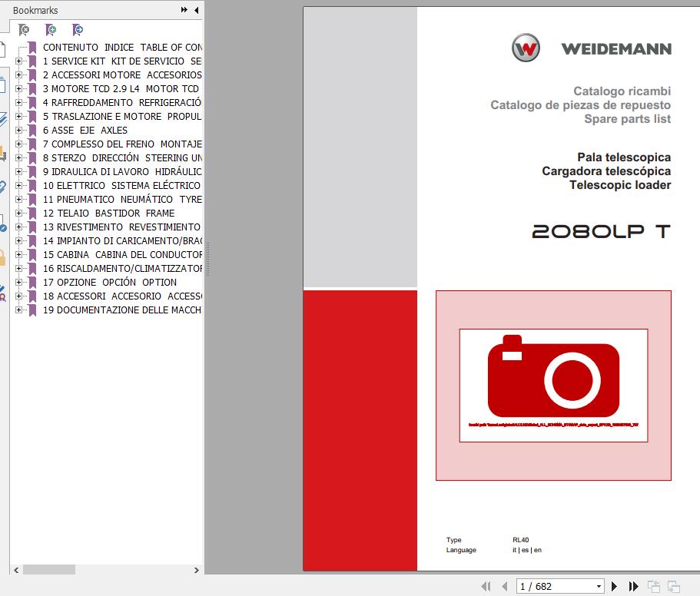Expand bookmark 19 DOCUMENTAZIONE DELLE MACCHINE
Screen dimensions: 700x596
tap(18, 310)
